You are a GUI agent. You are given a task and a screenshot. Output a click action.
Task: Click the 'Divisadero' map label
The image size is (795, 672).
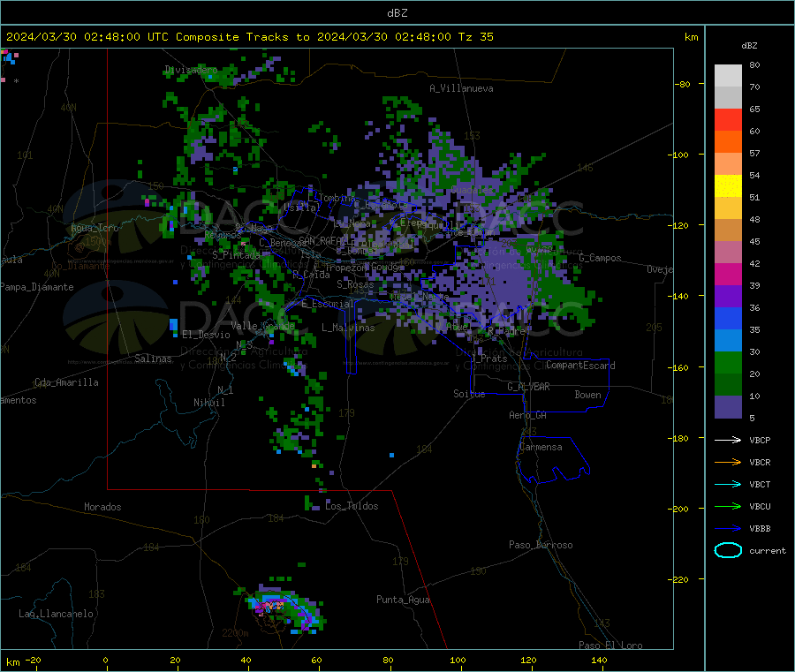coord(191,70)
